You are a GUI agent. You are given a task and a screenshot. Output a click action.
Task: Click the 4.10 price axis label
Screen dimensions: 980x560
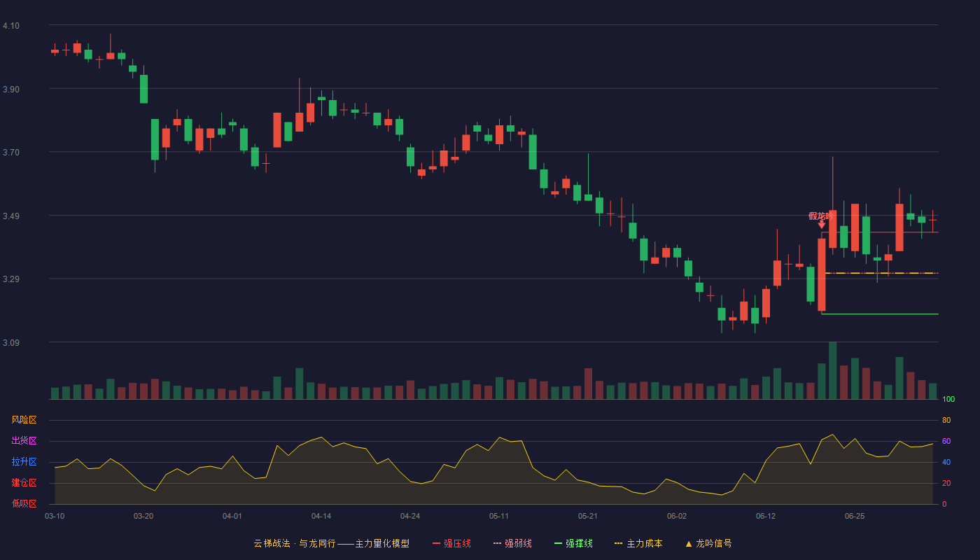click(x=11, y=26)
